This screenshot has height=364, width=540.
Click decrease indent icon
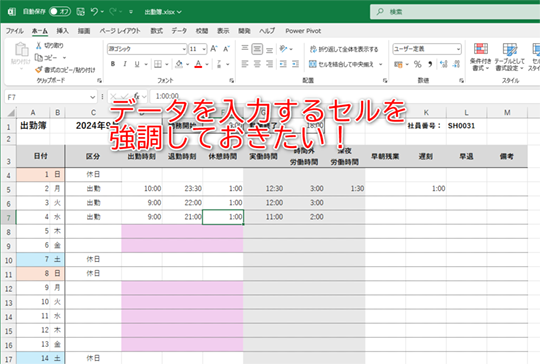[283, 64]
